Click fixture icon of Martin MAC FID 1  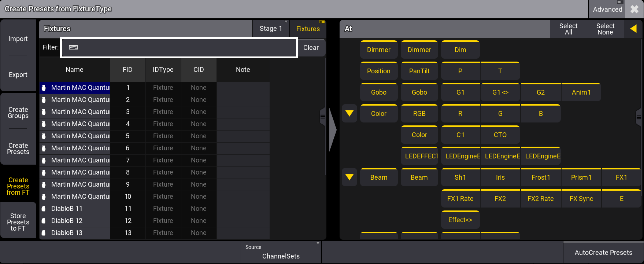(x=44, y=88)
